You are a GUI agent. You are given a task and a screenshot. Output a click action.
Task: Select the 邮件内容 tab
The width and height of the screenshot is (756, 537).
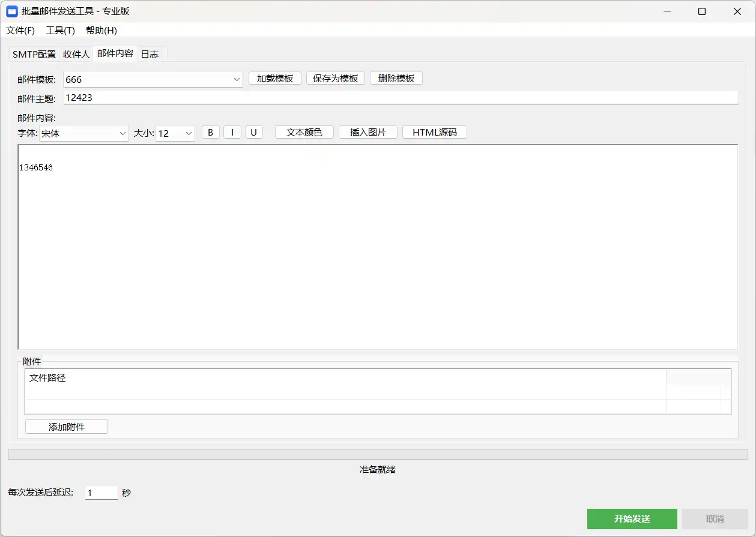pyautogui.click(x=115, y=53)
